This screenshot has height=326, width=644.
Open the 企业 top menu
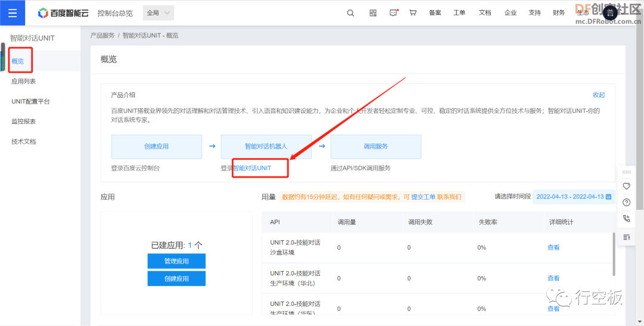[510, 13]
